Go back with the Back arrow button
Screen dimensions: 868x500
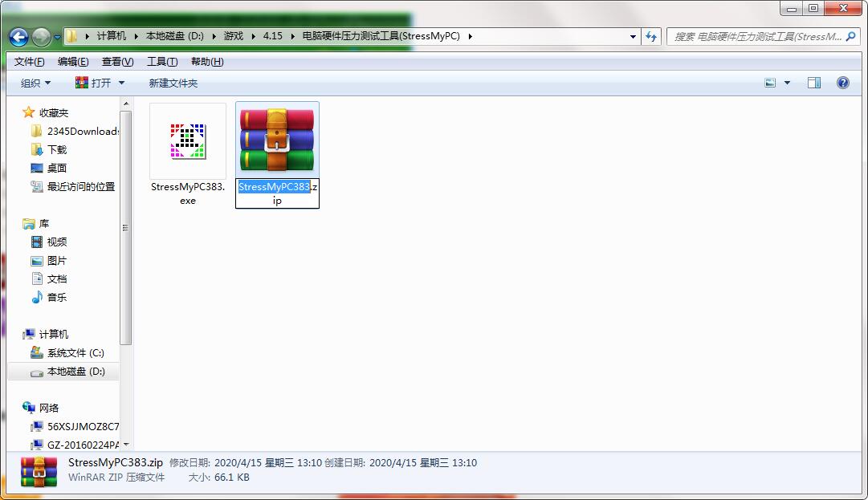(x=18, y=37)
